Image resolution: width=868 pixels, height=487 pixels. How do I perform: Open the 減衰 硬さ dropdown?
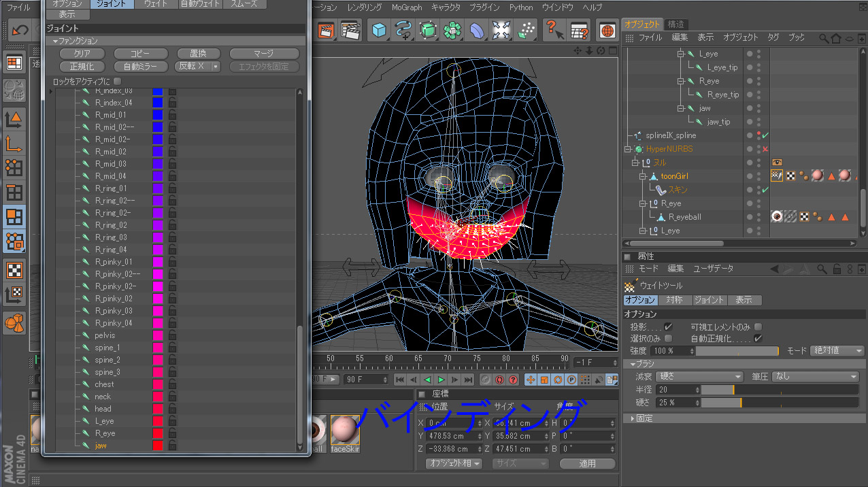[699, 377]
